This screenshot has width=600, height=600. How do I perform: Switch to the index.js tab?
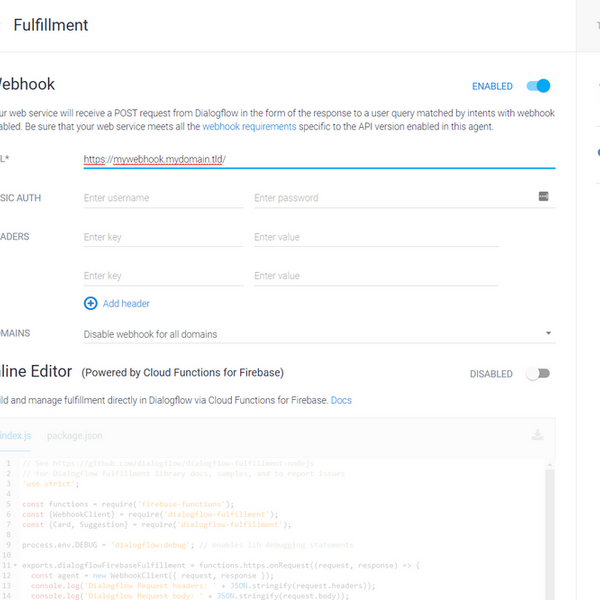(x=17, y=436)
